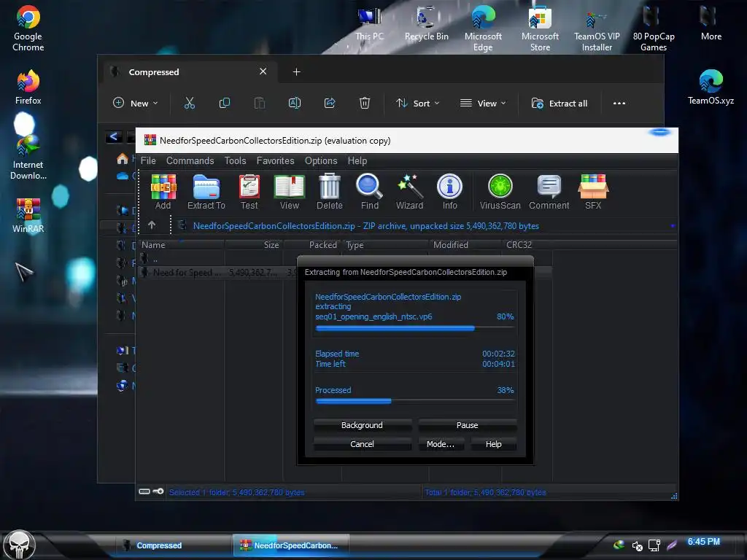Screen dimensions: 747x560
Task: Open Microsoft Store desktop icon
Action: point(540,28)
